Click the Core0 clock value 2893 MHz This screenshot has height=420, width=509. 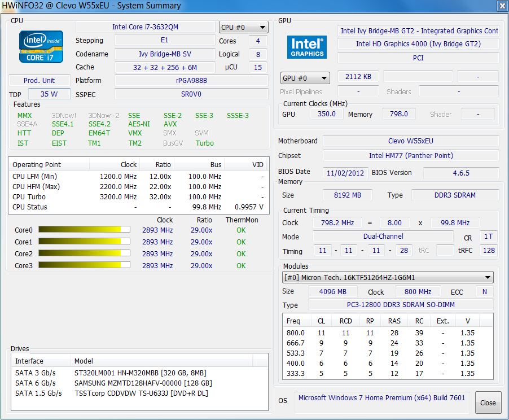pos(157,230)
